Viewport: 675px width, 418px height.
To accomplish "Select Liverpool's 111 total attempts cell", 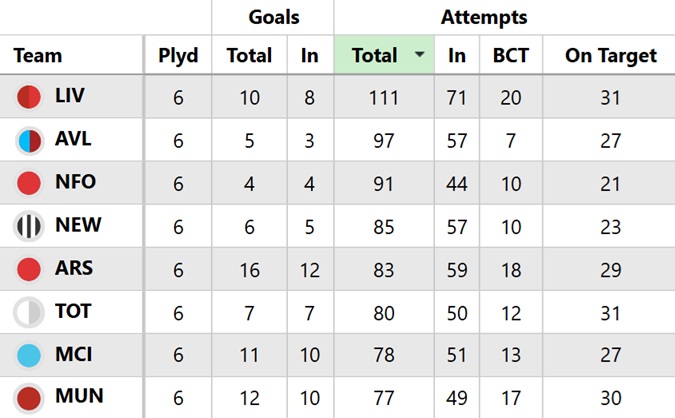I will coord(383,97).
